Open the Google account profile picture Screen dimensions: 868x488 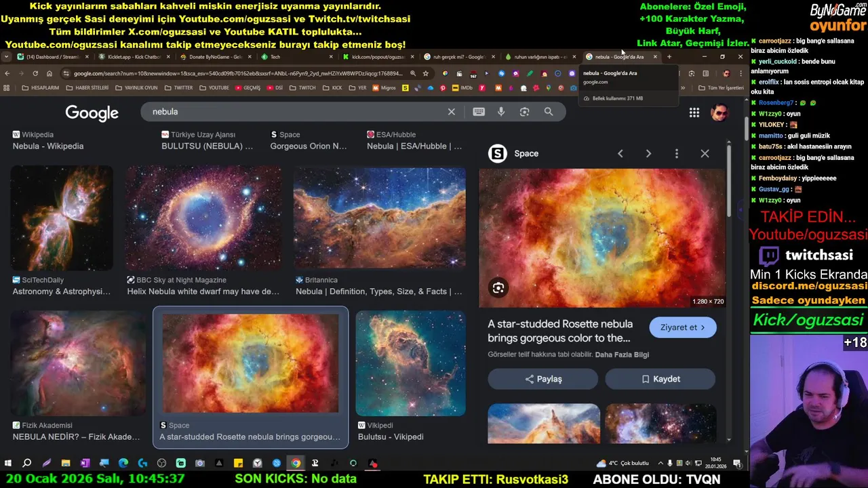tap(719, 113)
